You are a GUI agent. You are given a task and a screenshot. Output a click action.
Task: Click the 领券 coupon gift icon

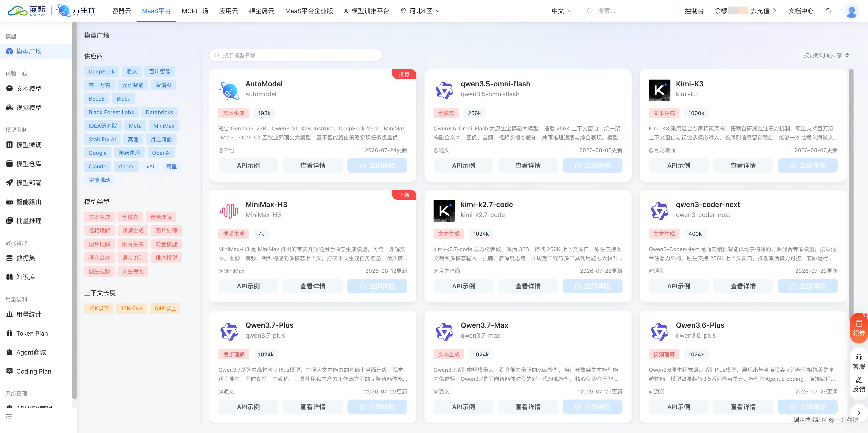click(859, 328)
